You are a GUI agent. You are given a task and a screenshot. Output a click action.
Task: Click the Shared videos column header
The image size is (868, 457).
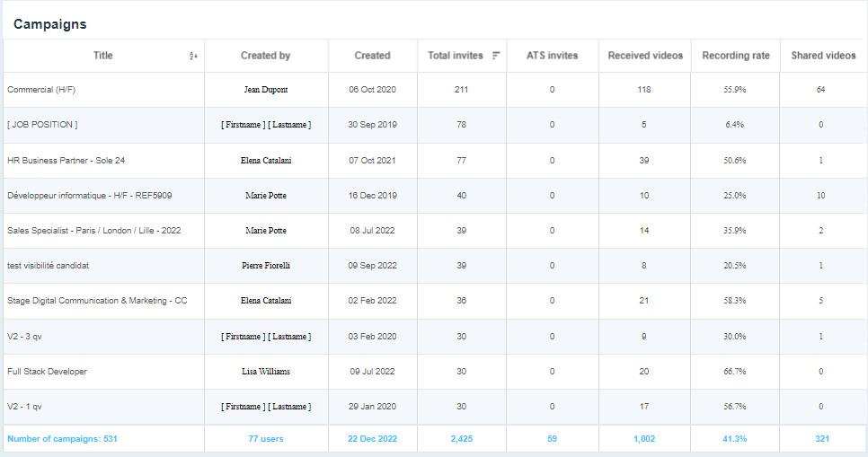823,56
